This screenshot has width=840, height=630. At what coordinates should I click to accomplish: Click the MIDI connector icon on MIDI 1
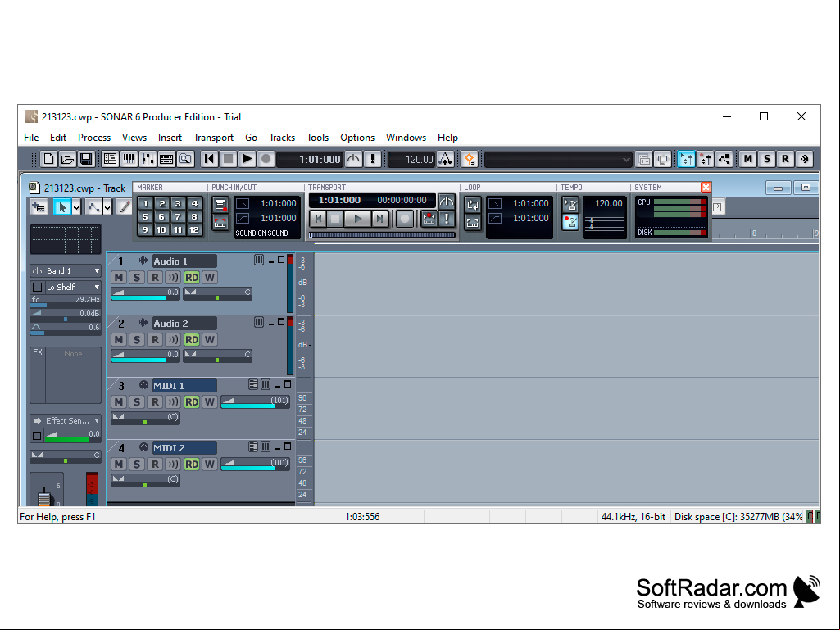[x=143, y=385]
